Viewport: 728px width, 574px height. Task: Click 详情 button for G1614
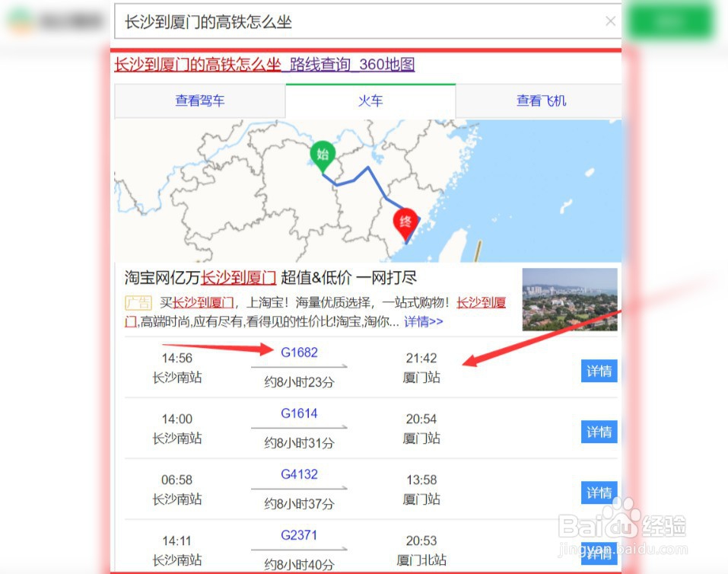click(599, 432)
